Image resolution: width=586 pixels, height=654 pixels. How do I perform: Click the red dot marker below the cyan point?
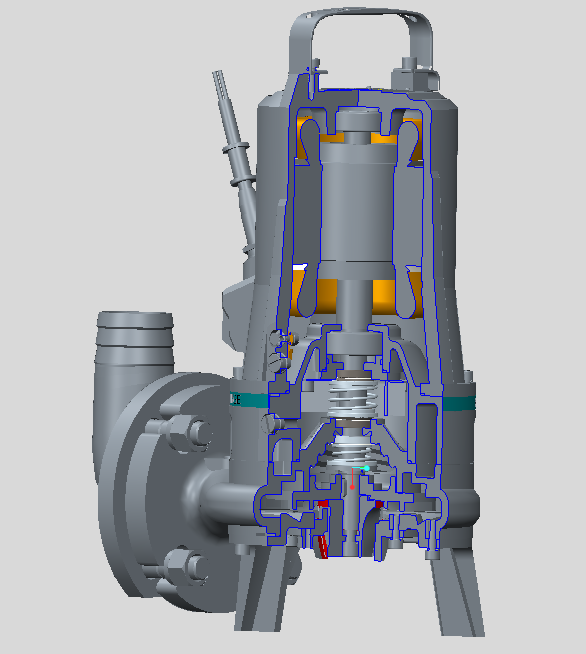[352, 487]
